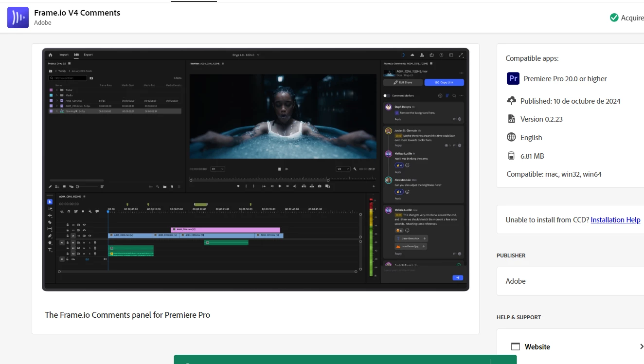Click the blue Copy Link button
The image size is (644, 364).
click(x=444, y=82)
